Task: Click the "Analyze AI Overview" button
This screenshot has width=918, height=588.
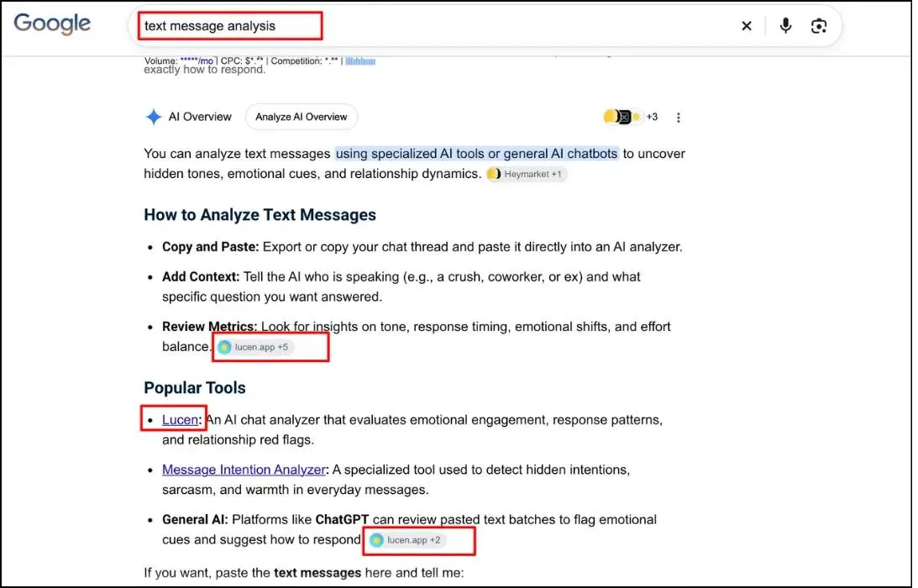Action: pos(301,117)
